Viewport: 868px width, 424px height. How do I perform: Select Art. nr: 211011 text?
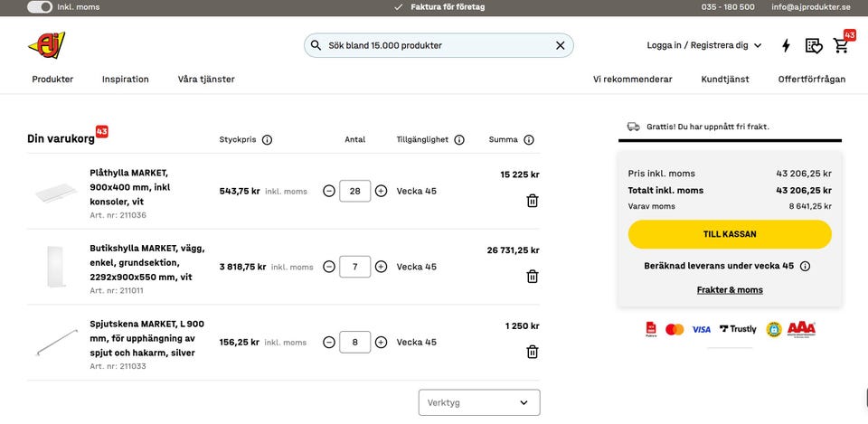click(117, 290)
